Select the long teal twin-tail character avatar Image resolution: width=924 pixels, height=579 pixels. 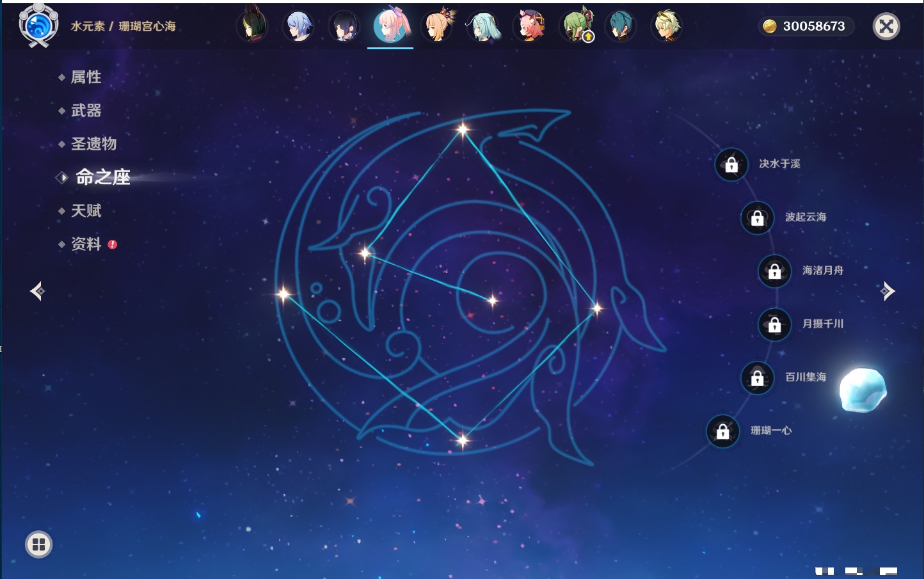483,26
